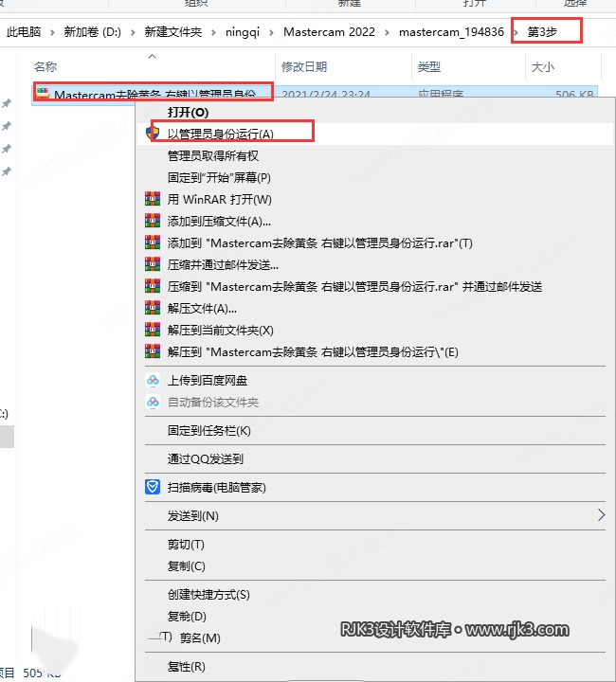The image size is (616, 682).
Task: Expand the 发送到(N) submenu arrow
Action: coord(601,515)
